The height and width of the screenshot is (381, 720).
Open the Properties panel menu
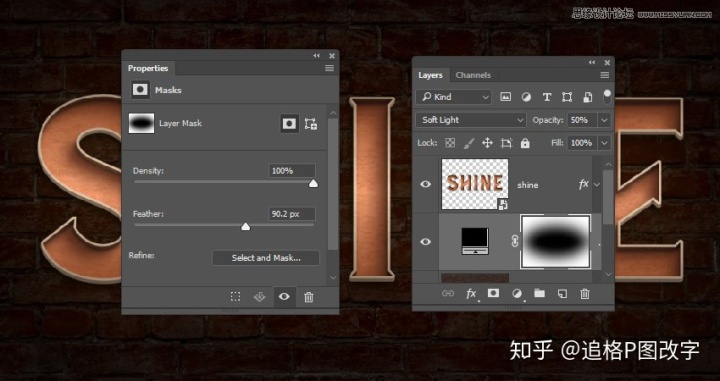[329, 68]
